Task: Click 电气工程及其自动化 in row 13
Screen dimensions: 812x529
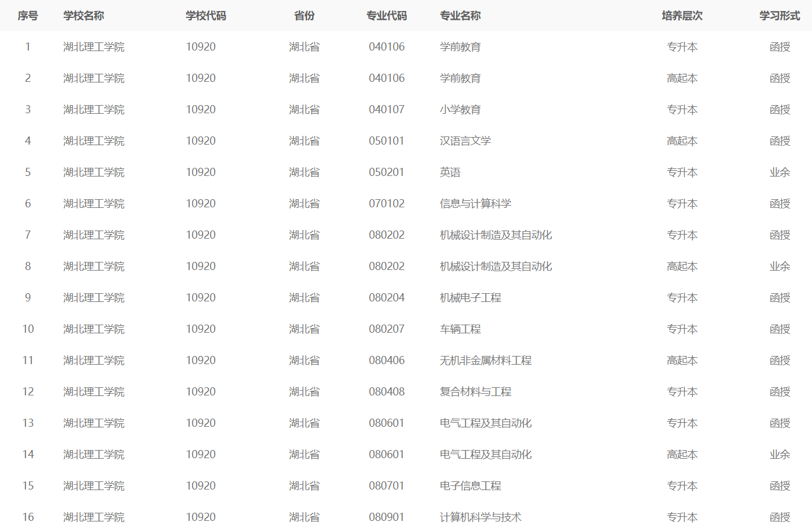Action: (x=486, y=423)
